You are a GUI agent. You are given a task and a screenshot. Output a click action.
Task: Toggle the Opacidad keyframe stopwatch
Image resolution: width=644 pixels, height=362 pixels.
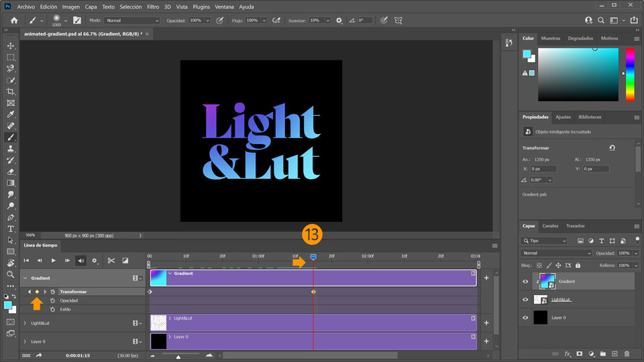[52, 300]
